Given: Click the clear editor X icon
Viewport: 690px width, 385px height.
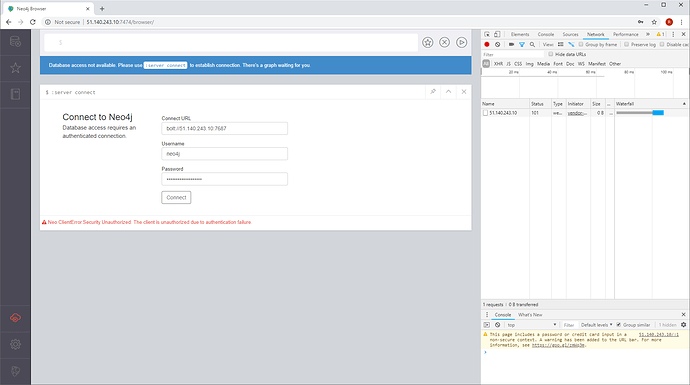Looking at the screenshot, I should 444,42.
